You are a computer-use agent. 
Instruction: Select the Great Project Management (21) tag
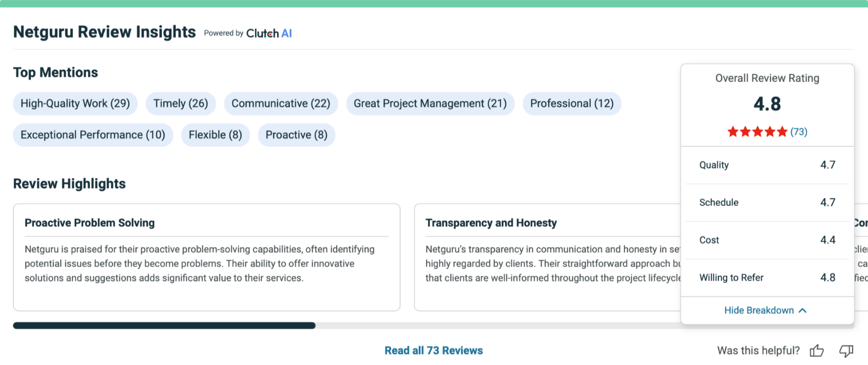430,104
